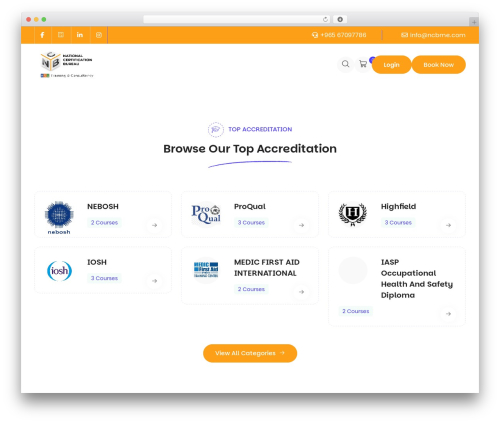
Task: Click the 2 Courses badge under IASP
Action: [x=356, y=311]
